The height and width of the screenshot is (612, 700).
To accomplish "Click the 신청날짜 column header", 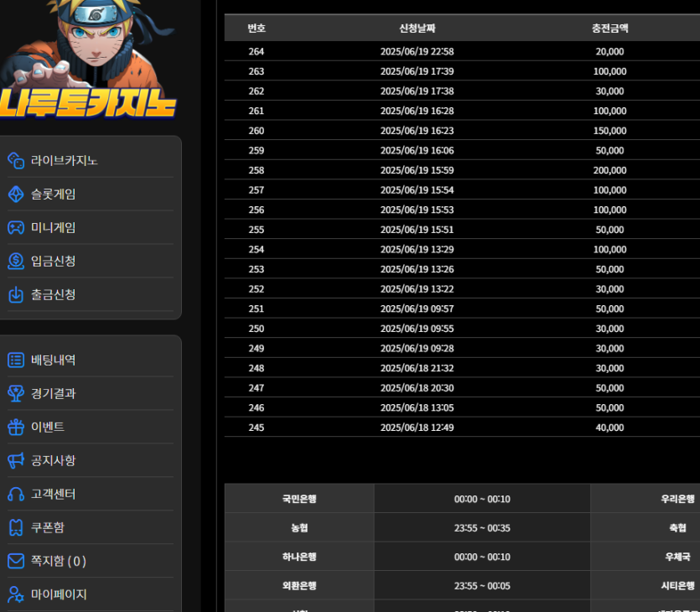I will coord(417,29).
